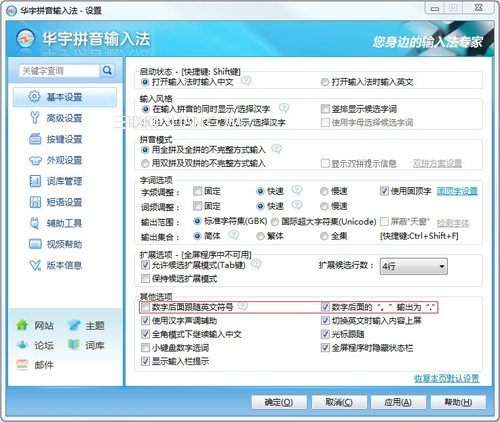Toggle 显示输入栏提示 checkbox
This screenshot has width=500, height=422.
[x=145, y=361]
